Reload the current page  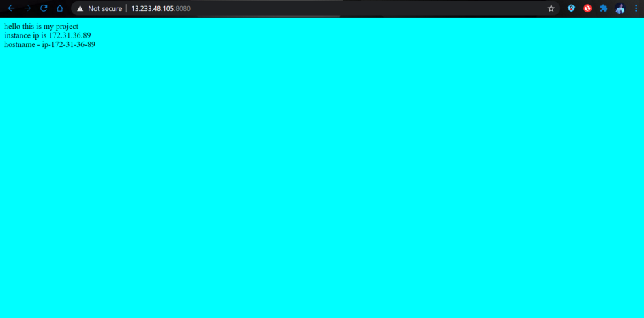44,8
